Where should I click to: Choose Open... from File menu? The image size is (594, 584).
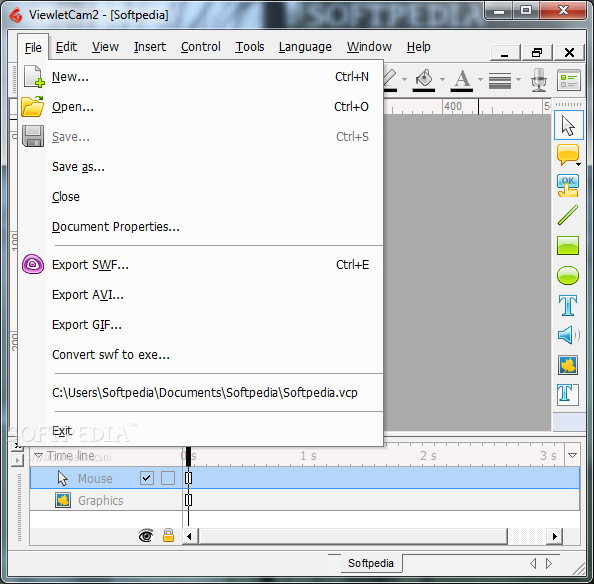[200, 106]
